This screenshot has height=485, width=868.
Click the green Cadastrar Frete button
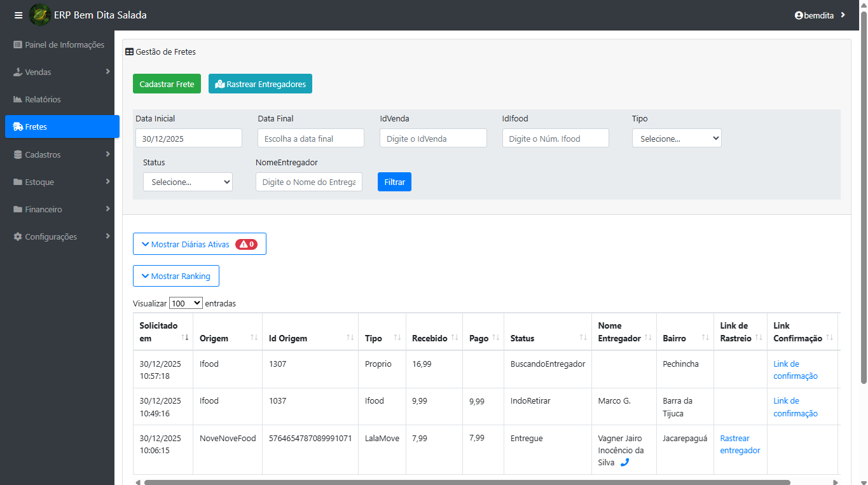coord(167,84)
